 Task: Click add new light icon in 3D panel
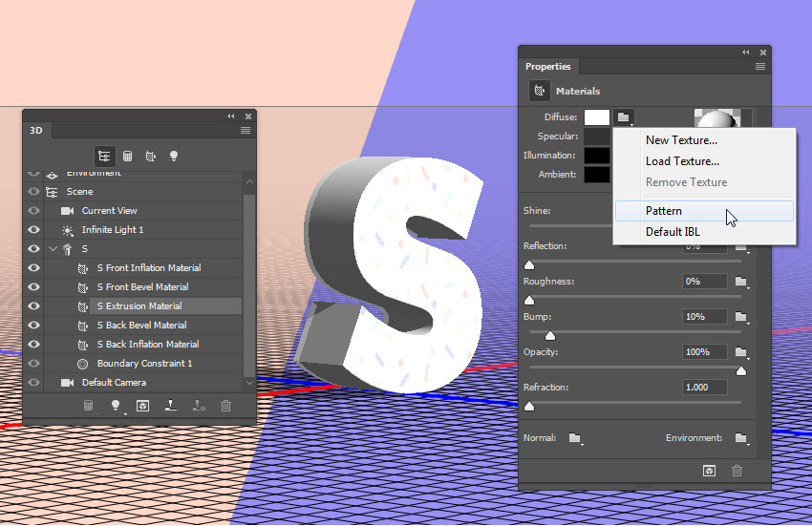click(x=116, y=406)
